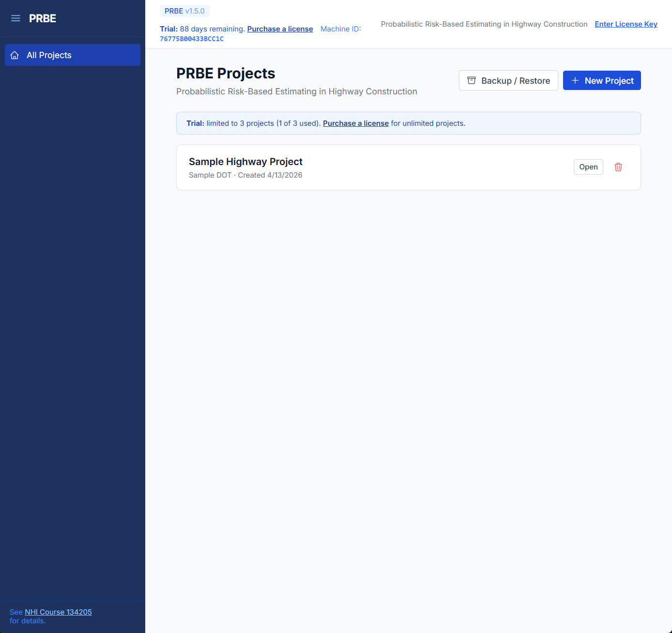The image size is (672, 633).
Task: Delete the Sample Highway Project via trash icon
Action: tap(618, 166)
